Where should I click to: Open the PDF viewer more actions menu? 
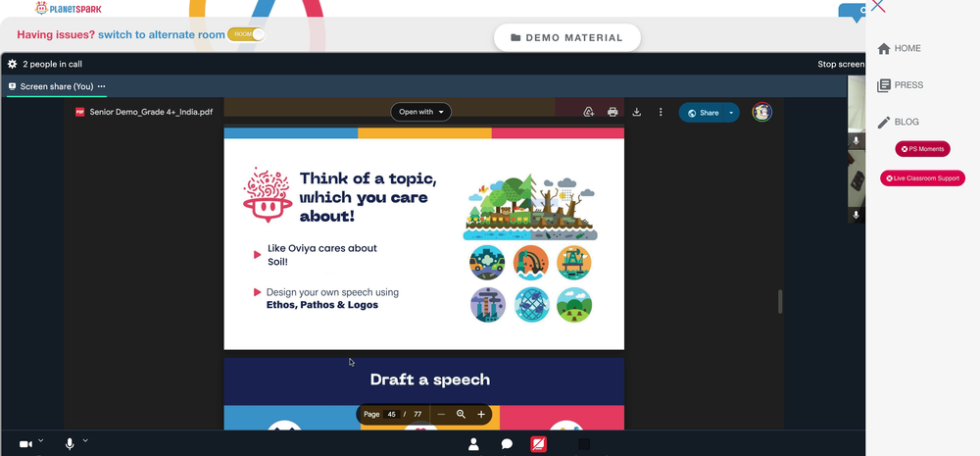click(661, 112)
